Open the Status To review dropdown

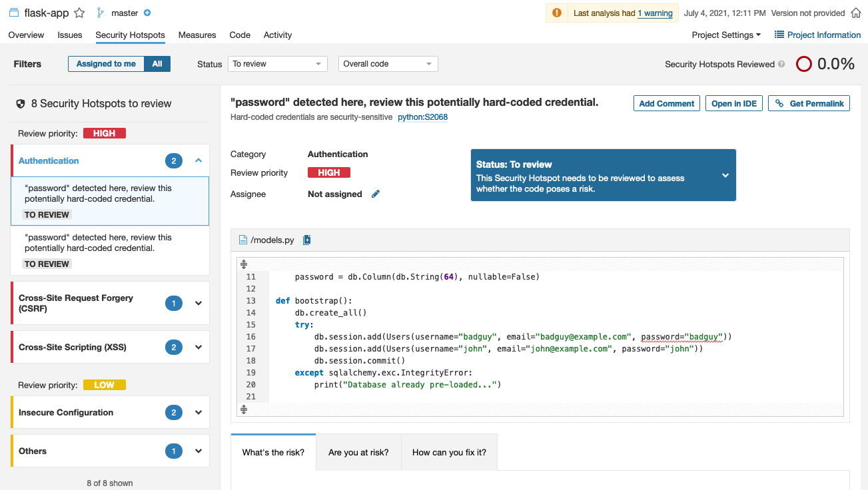(278, 64)
